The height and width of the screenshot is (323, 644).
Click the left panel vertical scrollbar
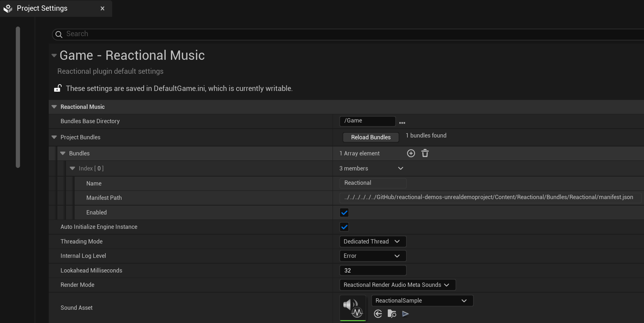[x=18, y=97]
